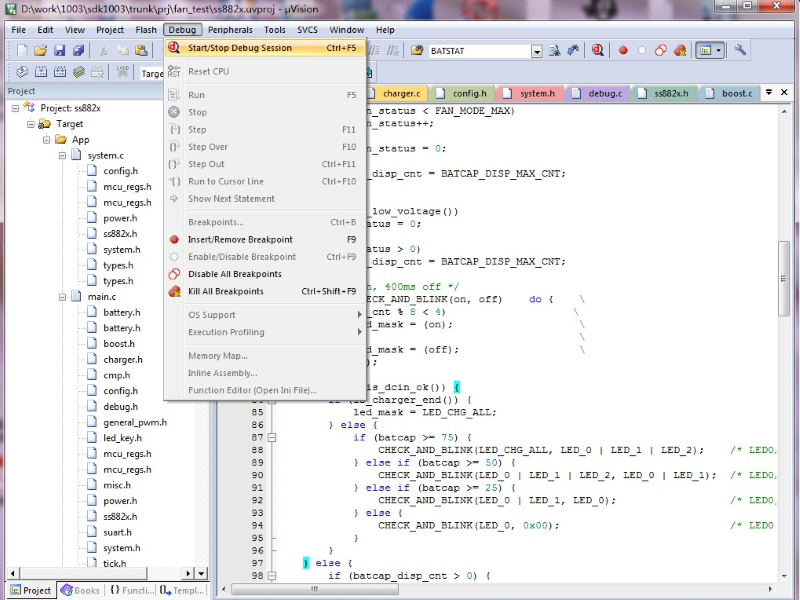
Task: Click the Download (LOAD) toolbar icon
Action: [122, 72]
